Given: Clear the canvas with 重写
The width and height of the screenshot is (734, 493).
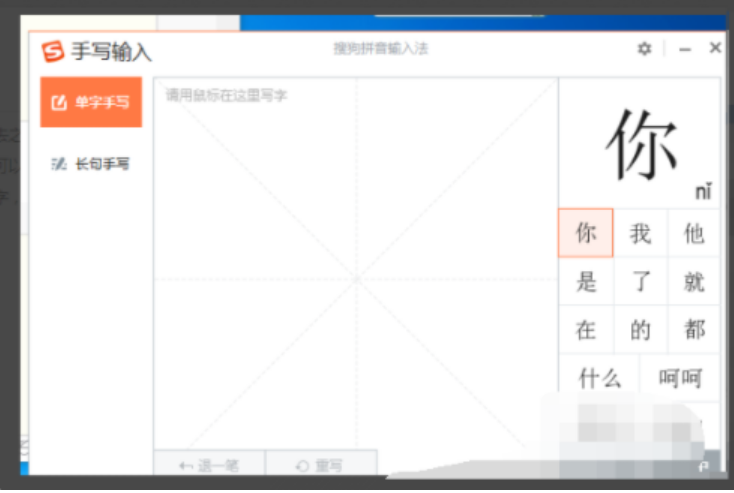Looking at the screenshot, I should [x=320, y=465].
